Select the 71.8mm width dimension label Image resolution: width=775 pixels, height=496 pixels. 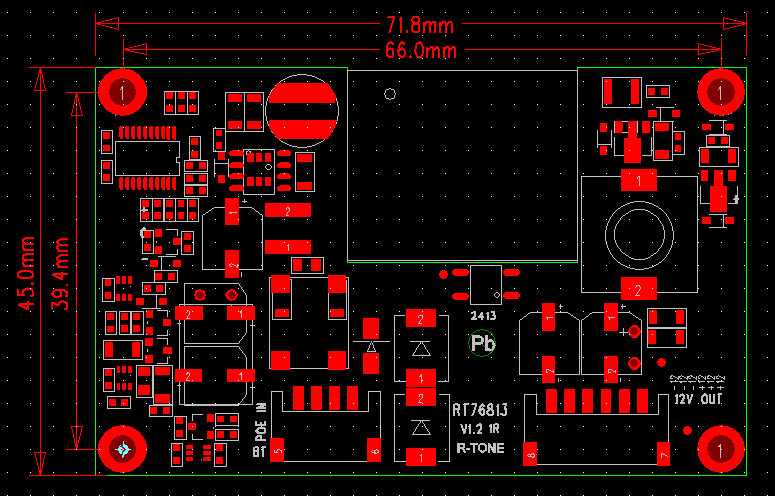[x=421, y=25]
